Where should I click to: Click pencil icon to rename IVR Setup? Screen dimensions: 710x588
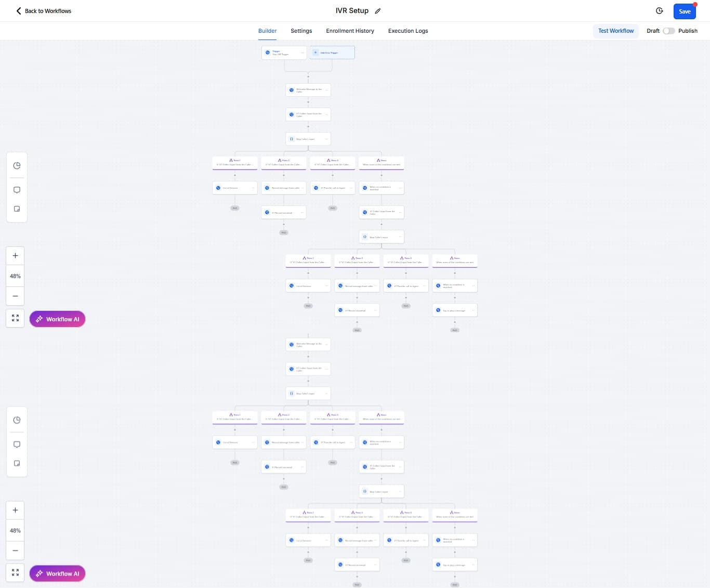[378, 11]
